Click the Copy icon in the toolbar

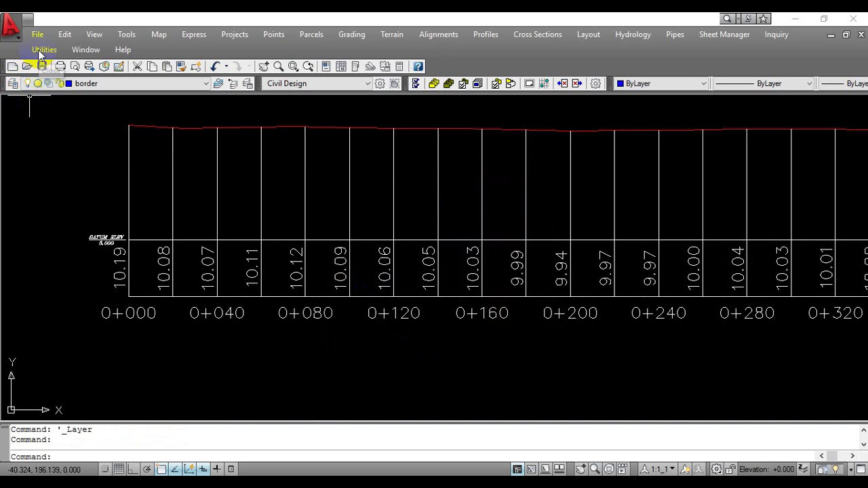[152, 66]
